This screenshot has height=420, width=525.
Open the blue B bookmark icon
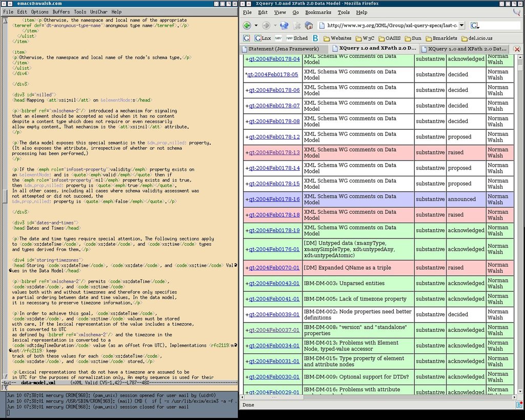coord(315,38)
